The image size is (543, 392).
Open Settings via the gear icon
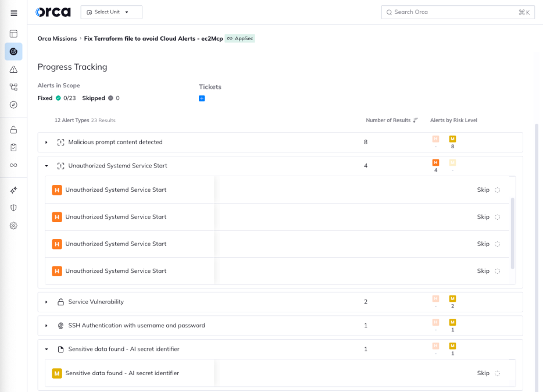(x=13, y=225)
